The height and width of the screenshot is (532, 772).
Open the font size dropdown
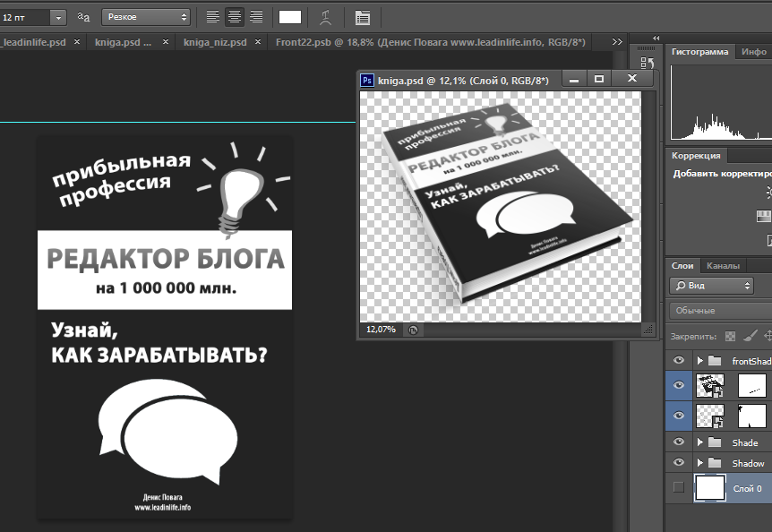[x=58, y=17]
